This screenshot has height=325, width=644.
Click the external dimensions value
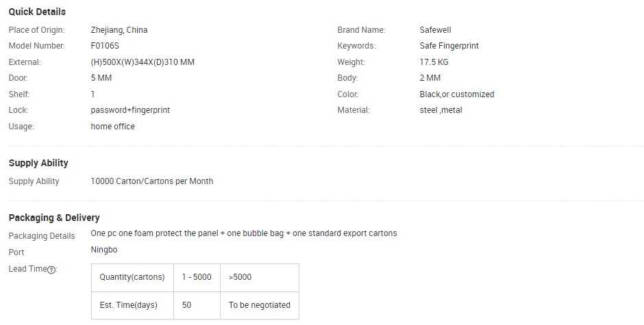[x=143, y=62]
